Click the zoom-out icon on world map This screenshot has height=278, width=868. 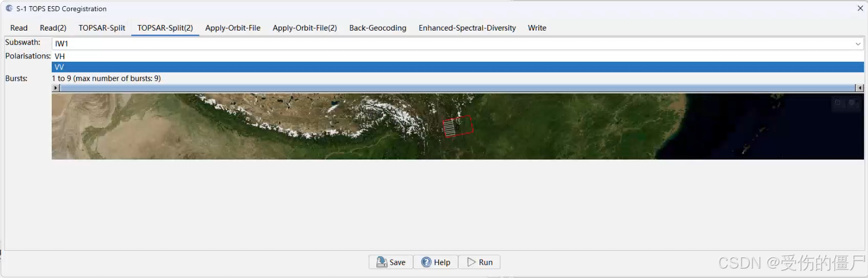pyautogui.click(x=852, y=103)
